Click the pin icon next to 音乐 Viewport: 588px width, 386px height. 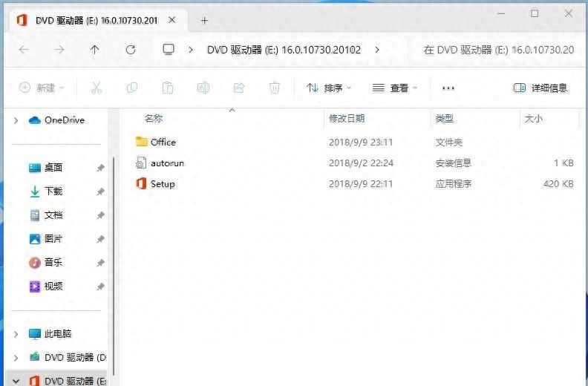click(100, 263)
